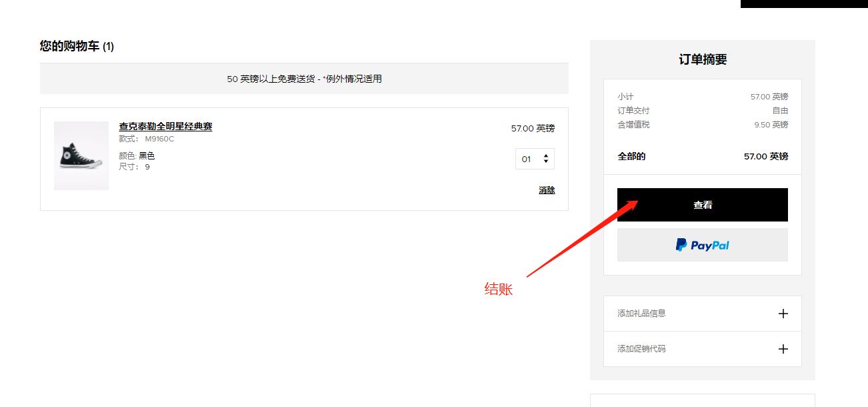
Task: Open the quantity 01 dropdown
Action: coord(535,159)
